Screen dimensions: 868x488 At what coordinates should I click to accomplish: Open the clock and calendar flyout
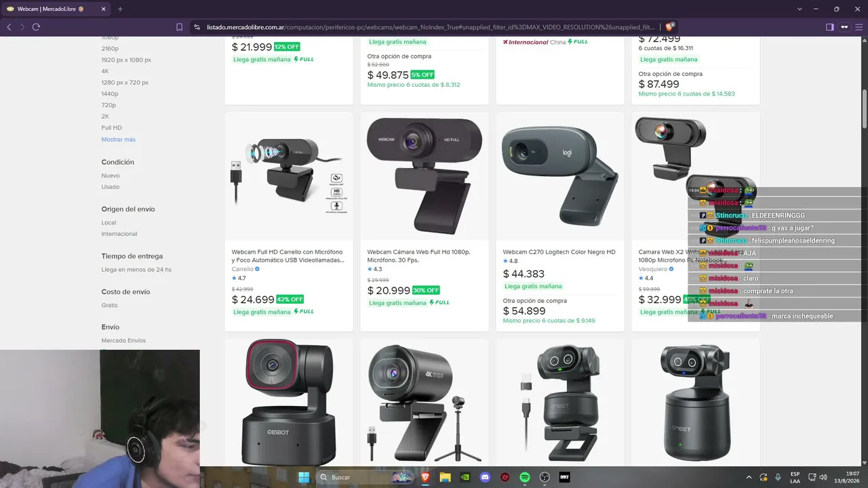click(848, 477)
